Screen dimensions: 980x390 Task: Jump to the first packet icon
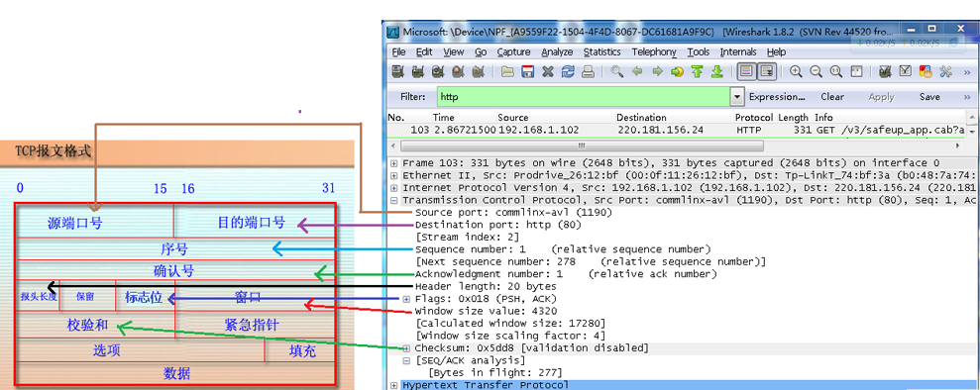pos(697,71)
